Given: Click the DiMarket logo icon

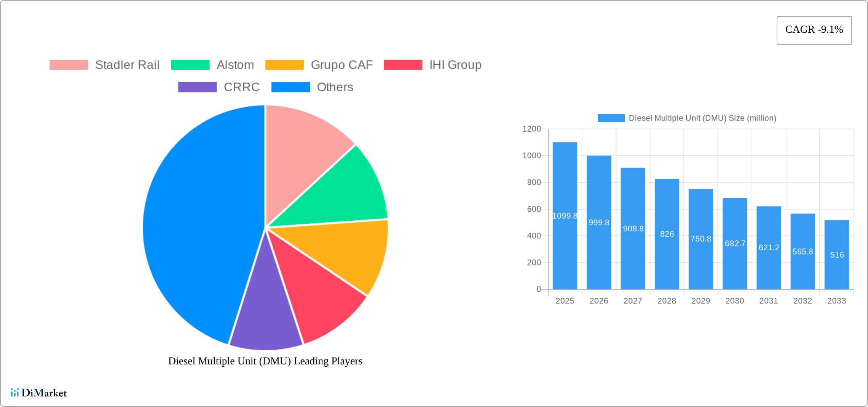Looking at the screenshot, I should point(16,393).
